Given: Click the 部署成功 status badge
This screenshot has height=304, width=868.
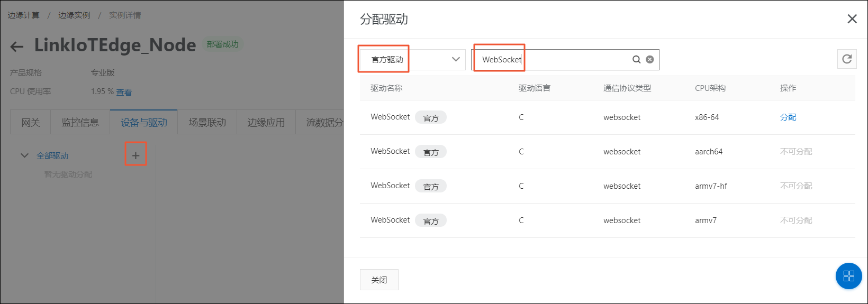Looking at the screenshot, I should click(223, 44).
